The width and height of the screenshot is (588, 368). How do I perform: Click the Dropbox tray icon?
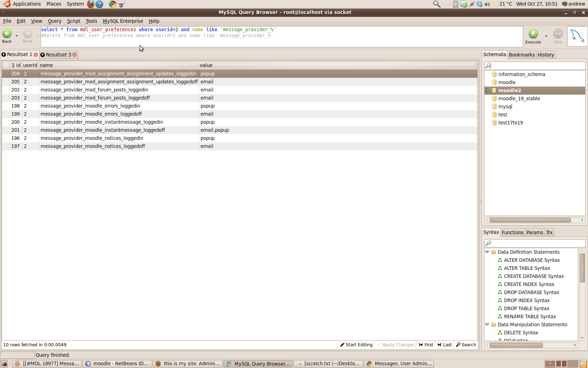(x=479, y=4)
